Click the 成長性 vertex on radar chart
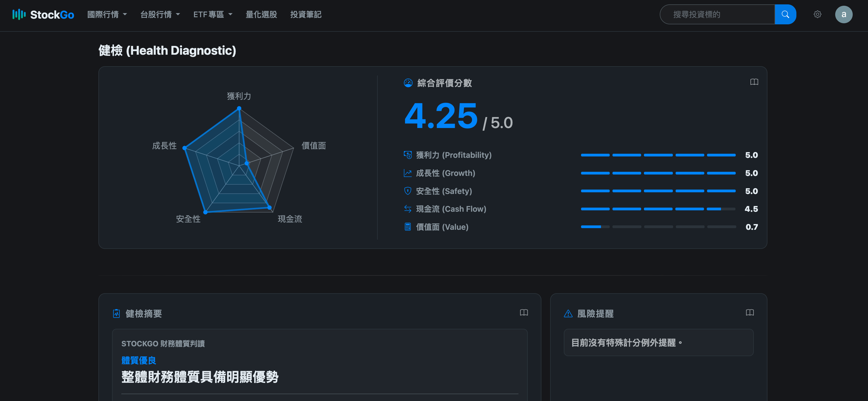 point(185,148)
